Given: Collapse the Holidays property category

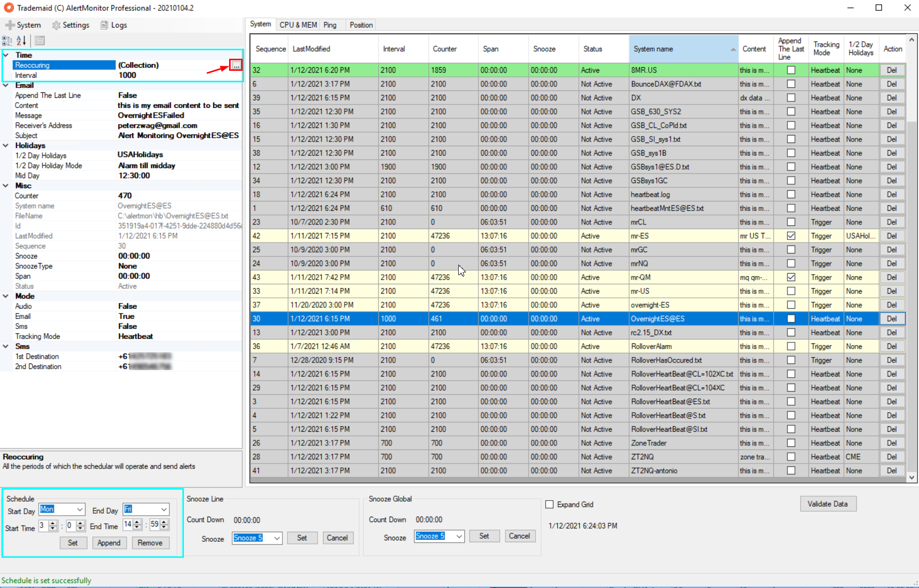Looking at the screenshot, I should [6, 146].
